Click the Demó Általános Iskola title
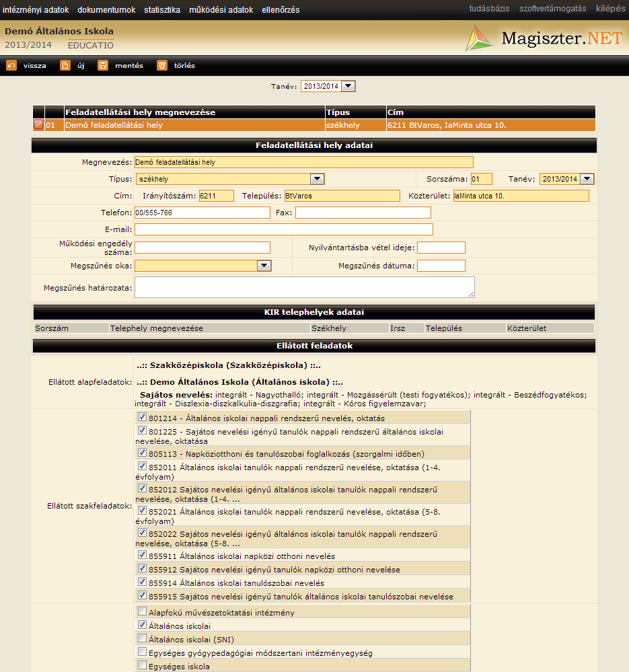The height and width of the screenshot is (672, 629). tap(59, 32)
